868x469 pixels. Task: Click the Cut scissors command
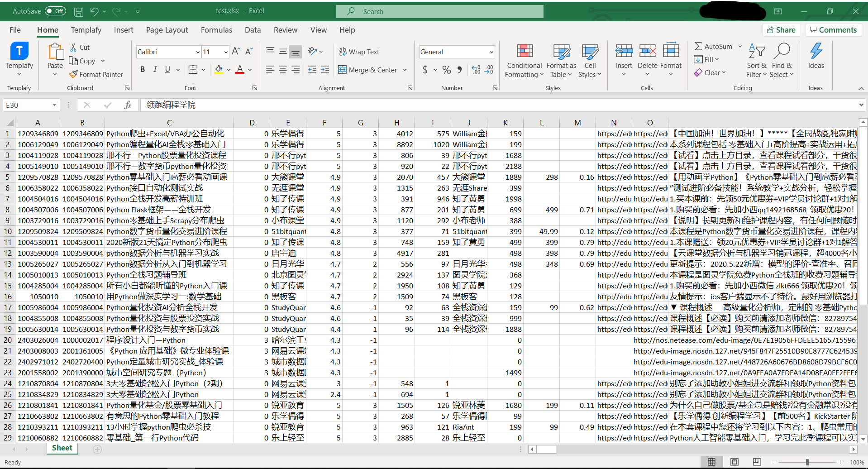[x=80, y=47]
